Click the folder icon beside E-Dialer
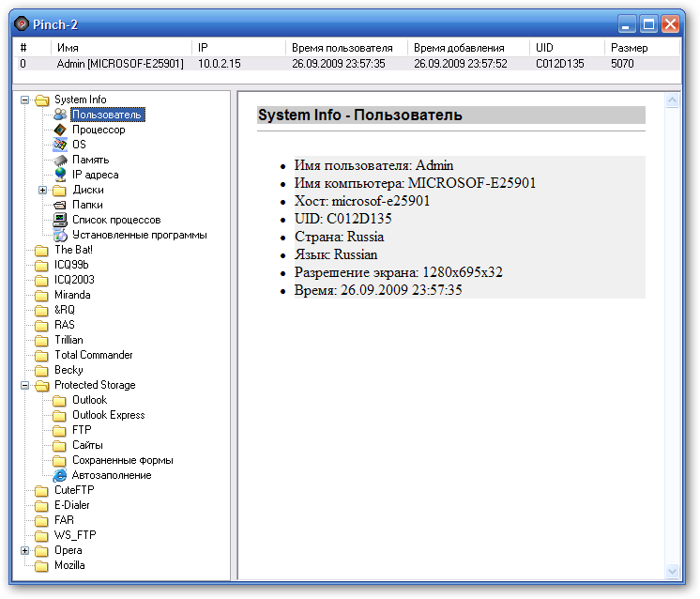The image size is (700, 599). [41, 506]
